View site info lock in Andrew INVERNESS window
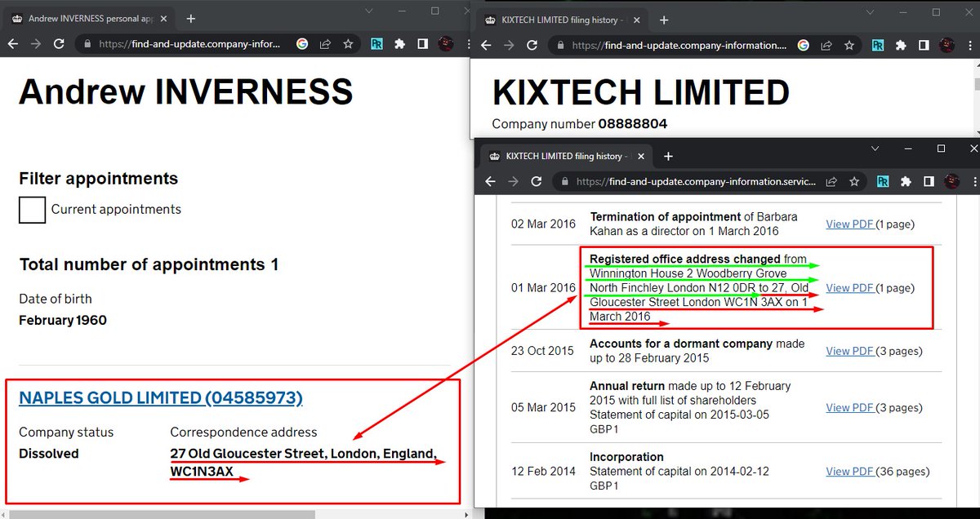980x519 pixels. (x=88, y=45)
